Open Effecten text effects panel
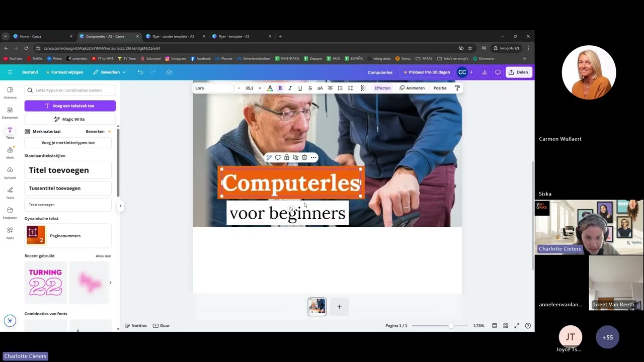The image size is (644, 362). point(382,88)
